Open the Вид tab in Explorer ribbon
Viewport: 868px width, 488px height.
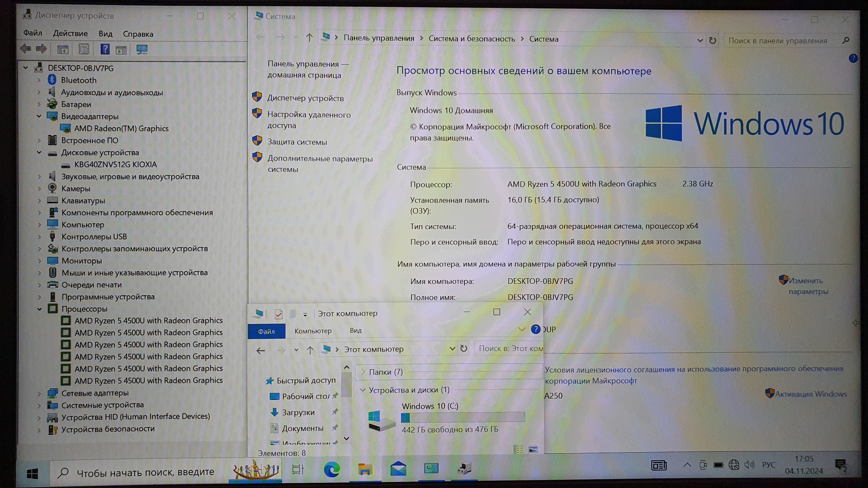click(355, 330)
